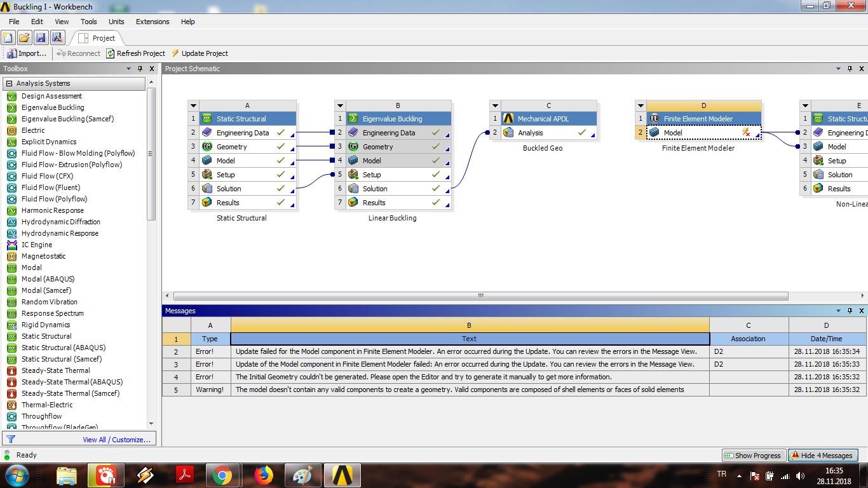Select Random Vibration analysis system

[50, 302]
